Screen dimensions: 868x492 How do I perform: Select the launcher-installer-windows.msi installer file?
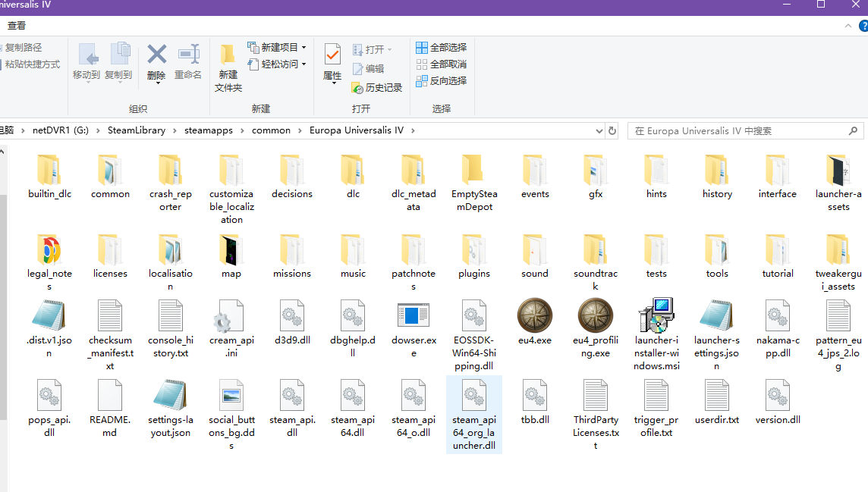click(656, 316)
